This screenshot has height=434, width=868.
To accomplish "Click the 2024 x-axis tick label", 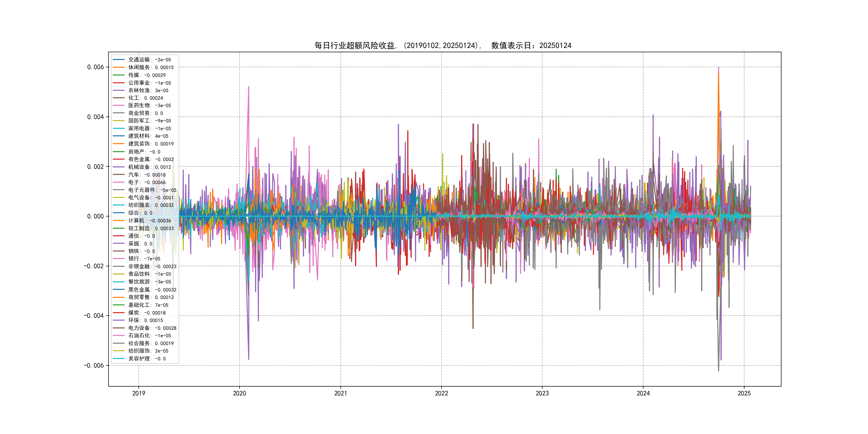I will pyautogui.click(x=643, y=393).
